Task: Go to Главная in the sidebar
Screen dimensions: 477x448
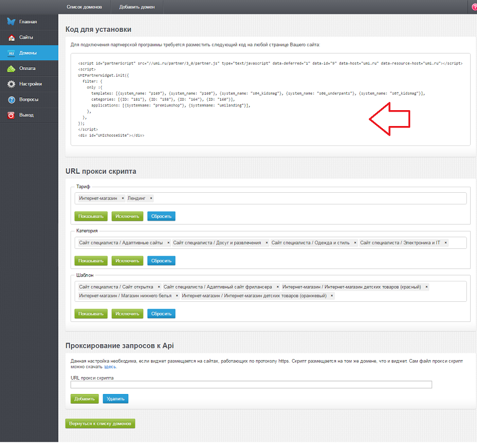Action: 29,22
